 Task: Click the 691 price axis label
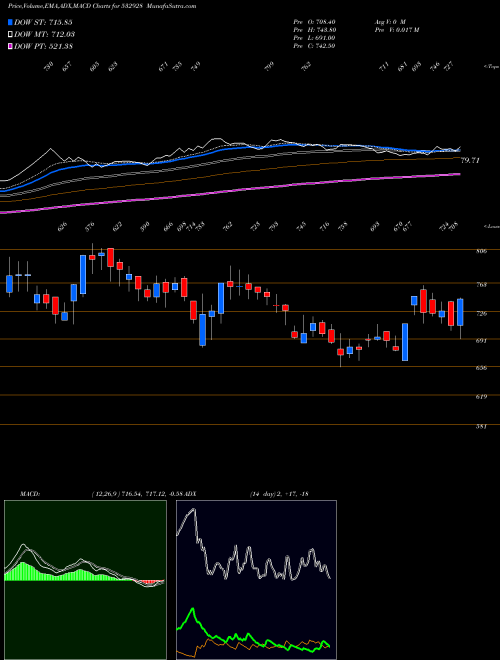coord(481,341)
